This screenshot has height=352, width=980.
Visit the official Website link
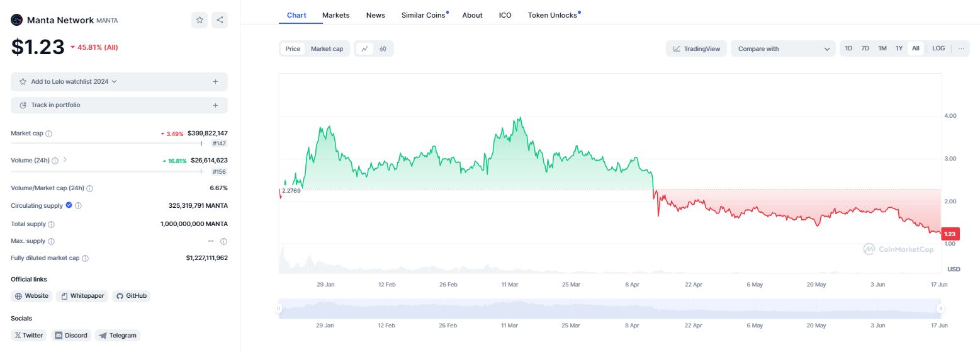(x=32, y=296)
